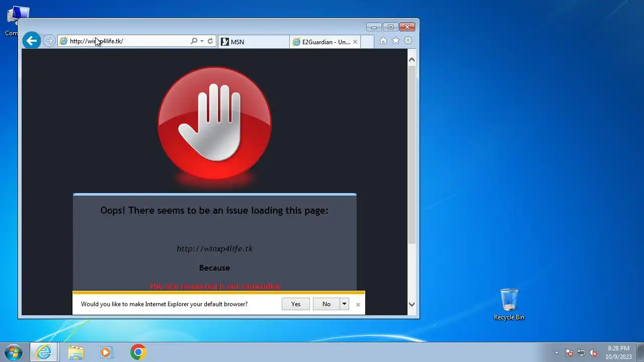Click the network tray icon
644x362 pixels.
click(581, 352)
